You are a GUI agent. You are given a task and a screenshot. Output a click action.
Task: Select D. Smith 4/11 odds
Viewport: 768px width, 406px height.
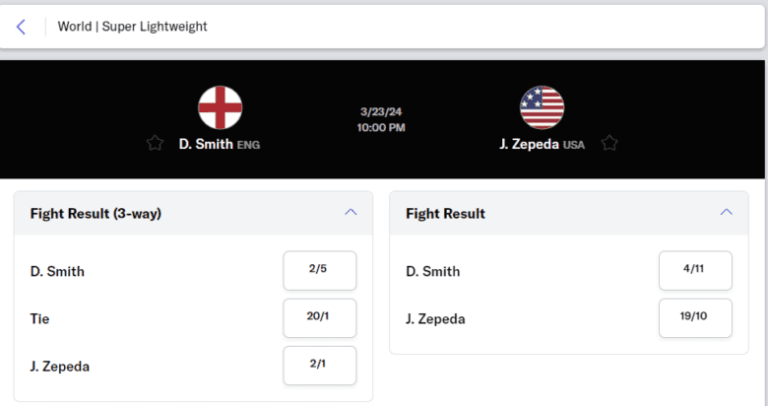click(696, 270)
